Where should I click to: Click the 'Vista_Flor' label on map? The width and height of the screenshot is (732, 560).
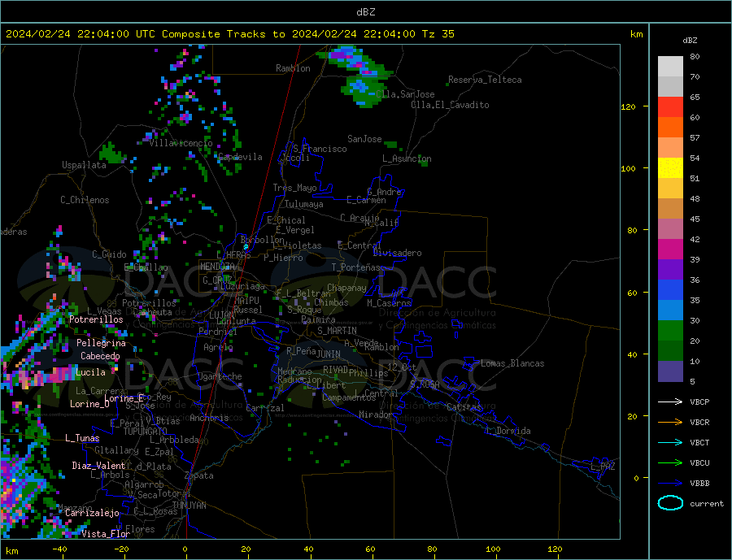point(106,534)
